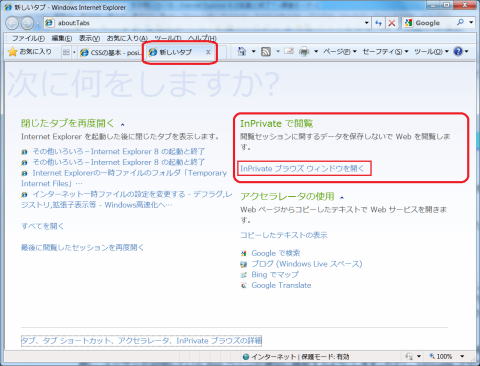
Task: Click the Print icon
Action: (x=304, y=52)
